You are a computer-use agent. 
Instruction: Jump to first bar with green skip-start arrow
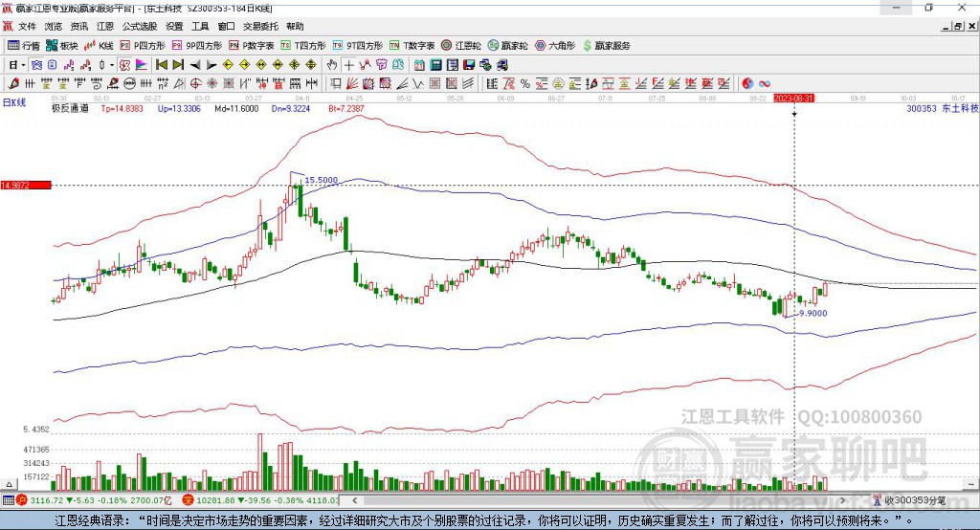(x=161, y=65)
